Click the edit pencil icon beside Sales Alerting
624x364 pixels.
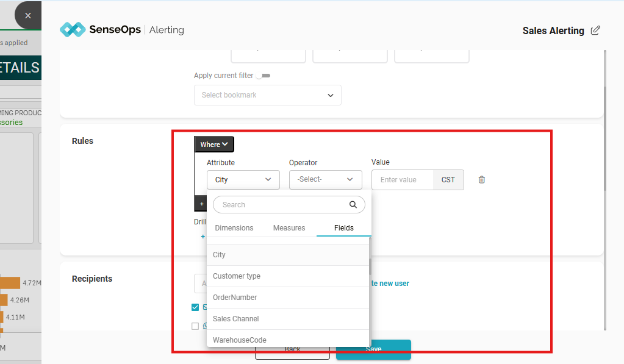tap(595, 30)
